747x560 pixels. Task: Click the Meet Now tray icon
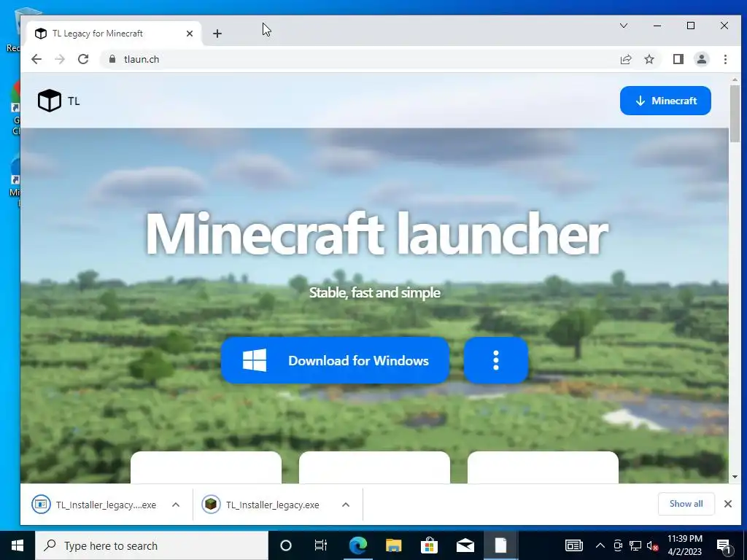(618, 545)
